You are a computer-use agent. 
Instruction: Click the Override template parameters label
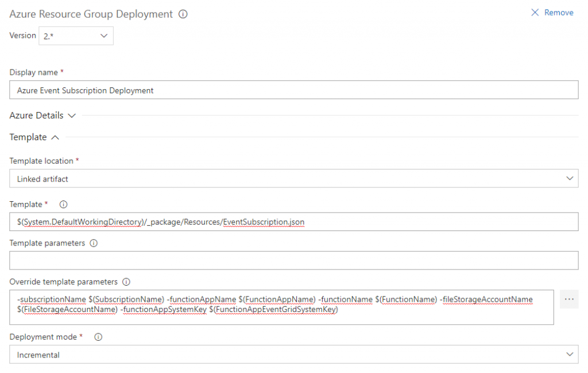tap(63, 282)
